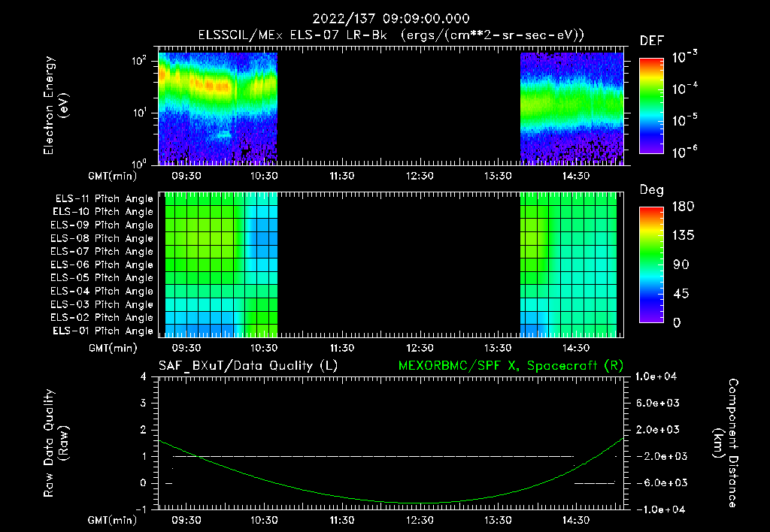This screenshot has height=532, width=770.
Task: Click the DEF color bar legend
Action: 651,105
